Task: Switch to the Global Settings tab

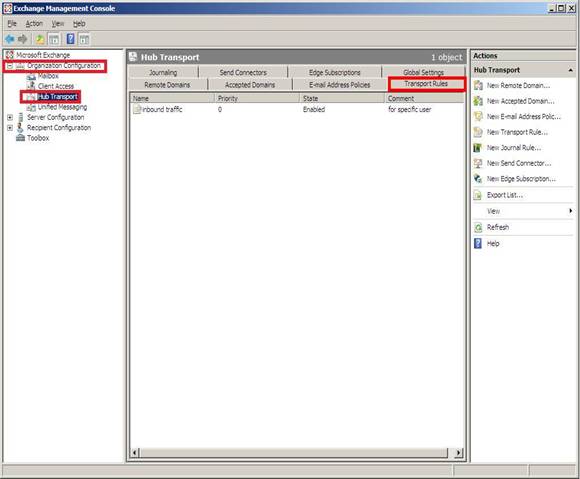Action: tap(423, 72)
